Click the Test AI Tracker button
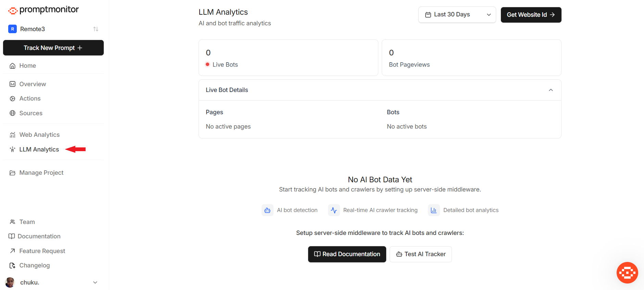 [x=421, y=254]
